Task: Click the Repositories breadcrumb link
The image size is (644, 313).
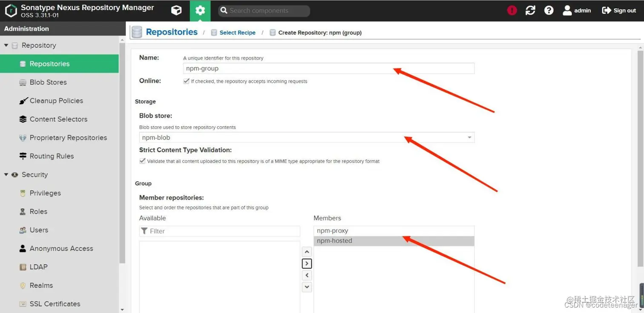Action: (x=172, y=32)
